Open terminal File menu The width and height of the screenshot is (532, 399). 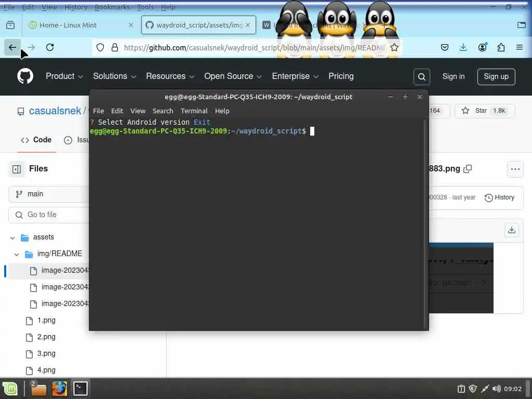pos(98,111)
